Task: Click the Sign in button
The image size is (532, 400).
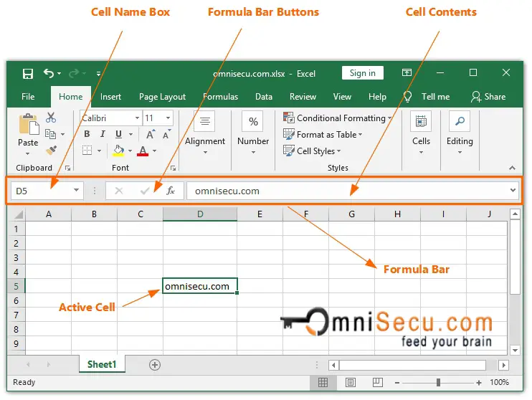Action: click(x=362, y=73)
